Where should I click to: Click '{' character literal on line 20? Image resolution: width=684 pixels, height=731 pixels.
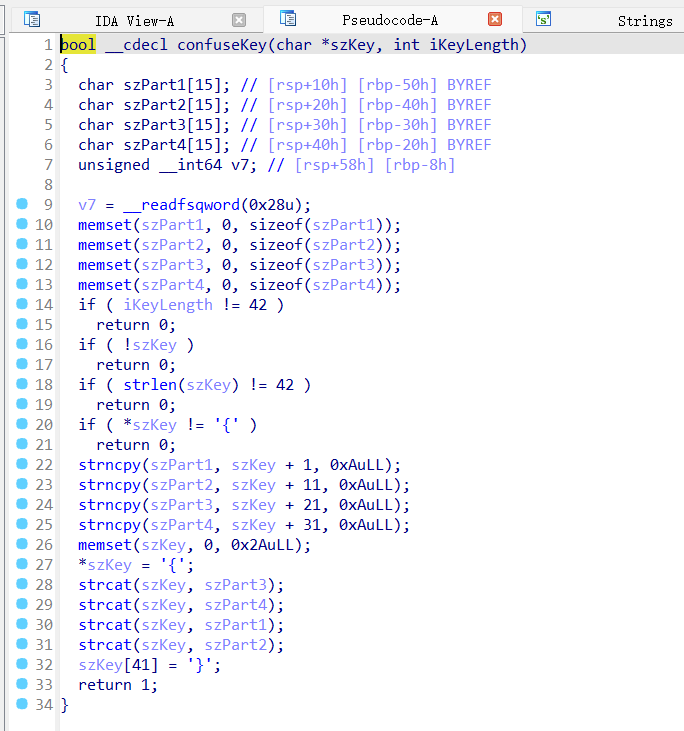pyautogui.click(x=227, y=425)
